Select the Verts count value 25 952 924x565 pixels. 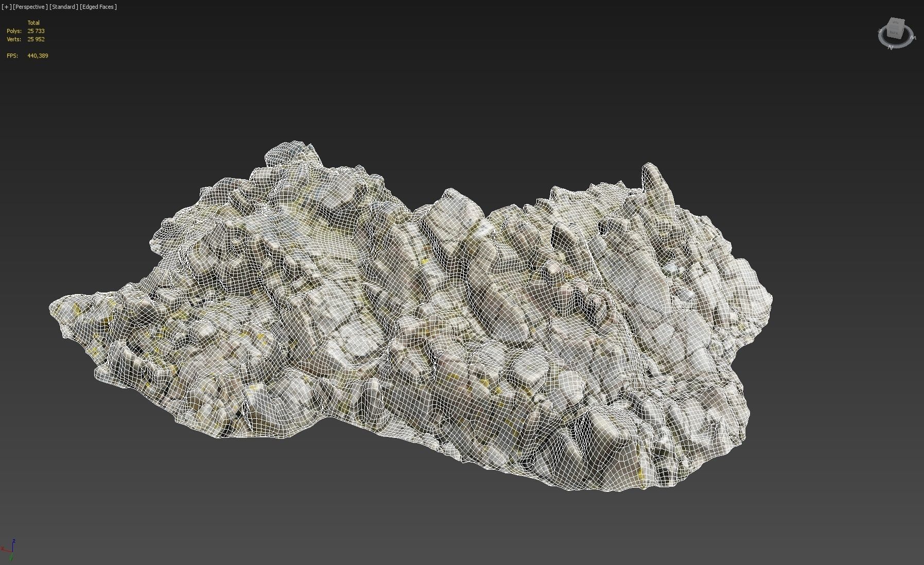coord(36,39)
